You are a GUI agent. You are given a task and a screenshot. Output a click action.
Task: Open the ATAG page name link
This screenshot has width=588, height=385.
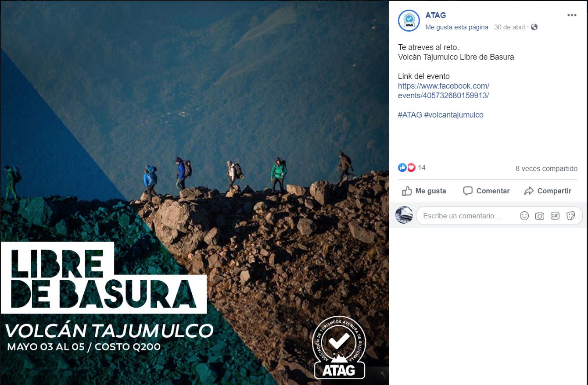pyautogui.click(x=435, y=15)
